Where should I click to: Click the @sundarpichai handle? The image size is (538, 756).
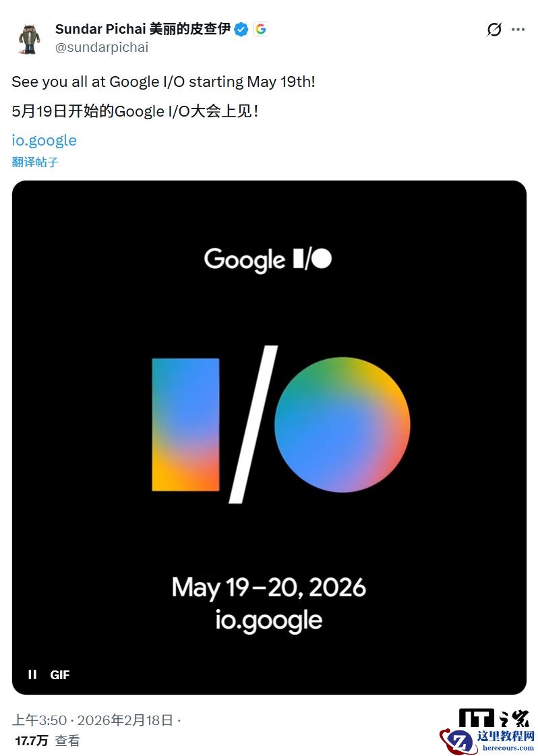click(x=101, y=47)
